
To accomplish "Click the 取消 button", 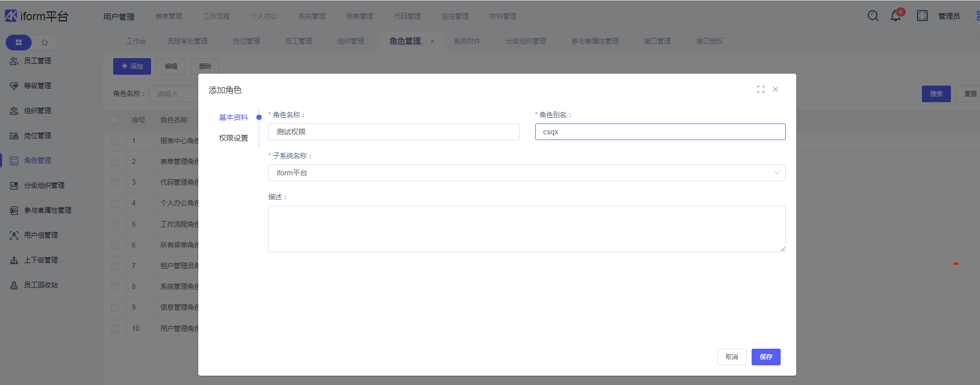I will (x=731, y=357).
